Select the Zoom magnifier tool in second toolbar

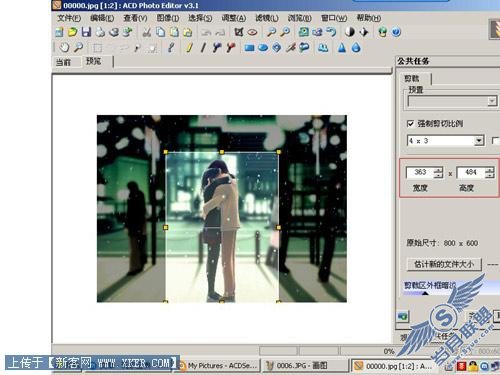(78, 47)
